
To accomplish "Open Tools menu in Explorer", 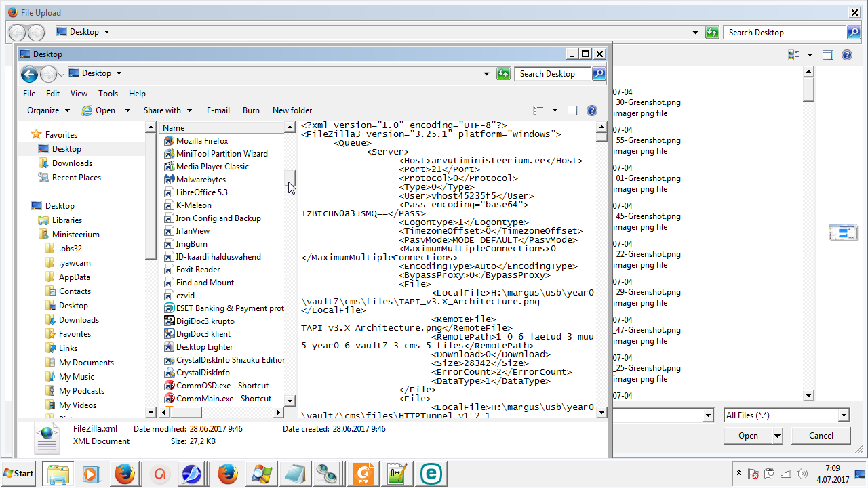I will [x=108, y=94].
